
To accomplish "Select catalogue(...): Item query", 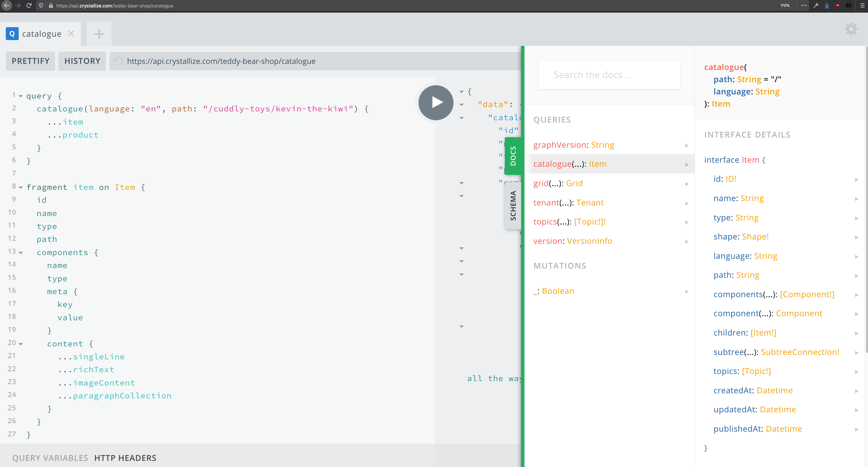I will [609, 164].
